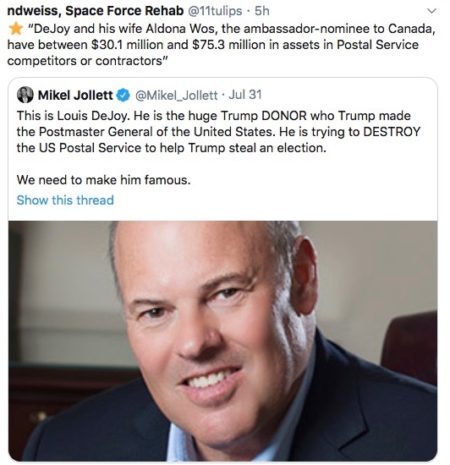This screenshot has width=450, height=465.
Task: Click the Mikel Jollett display name
Action: 75,95
